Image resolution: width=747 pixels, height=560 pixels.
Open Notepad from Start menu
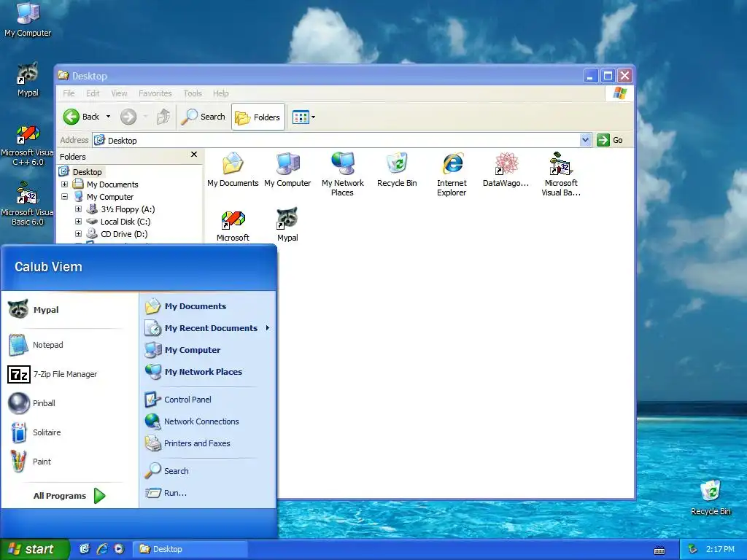click(x=66, y=345)
